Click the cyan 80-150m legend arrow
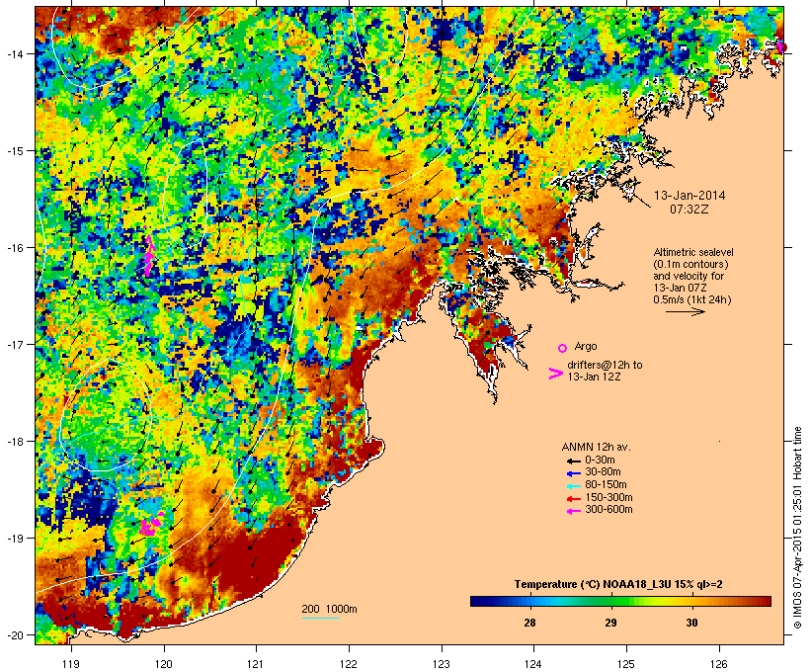 (x=574, y=486)
